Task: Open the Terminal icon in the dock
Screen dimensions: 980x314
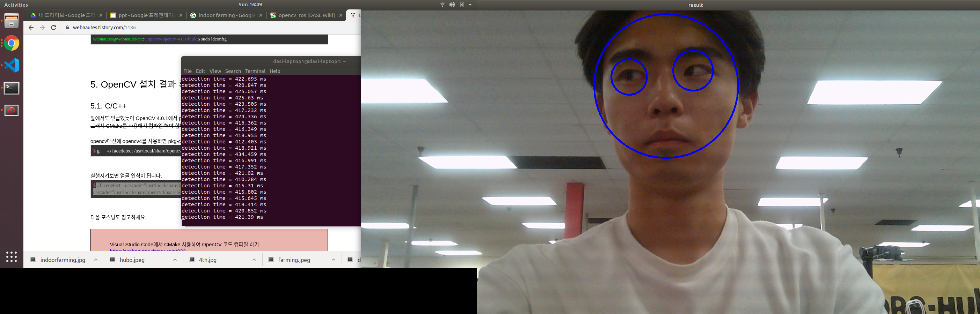Action: pos(12,88)
